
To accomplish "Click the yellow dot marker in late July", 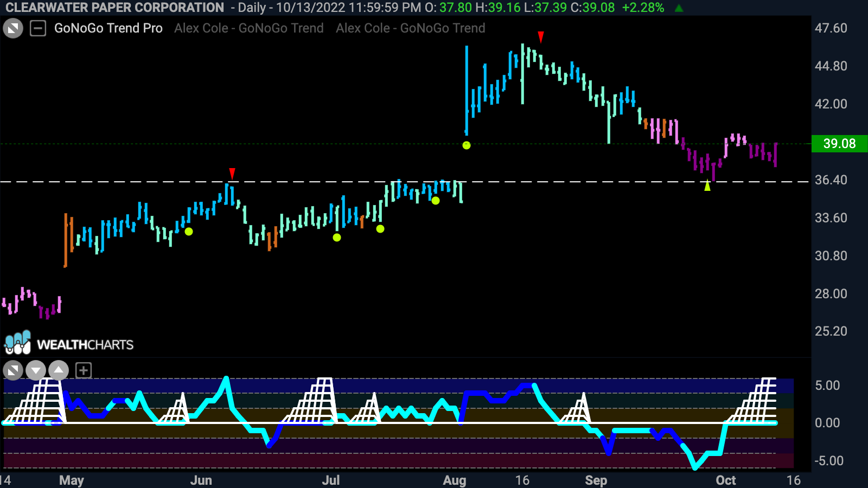I will point(436,201).
